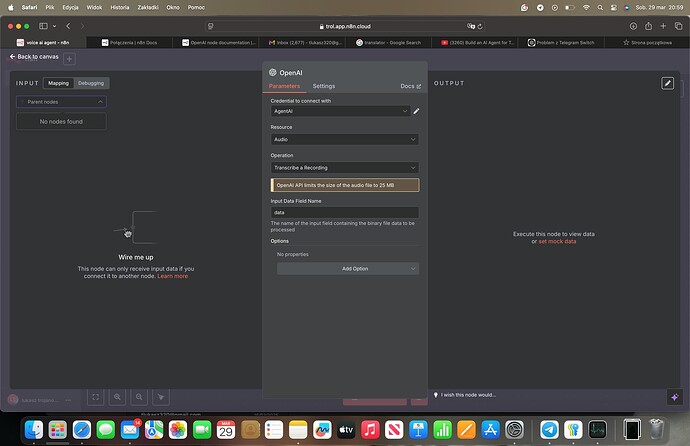Image resolution: width=690 pixels, height=446 pixels.
Task: Open the Zakładki menu
Action: click(148, 7)
